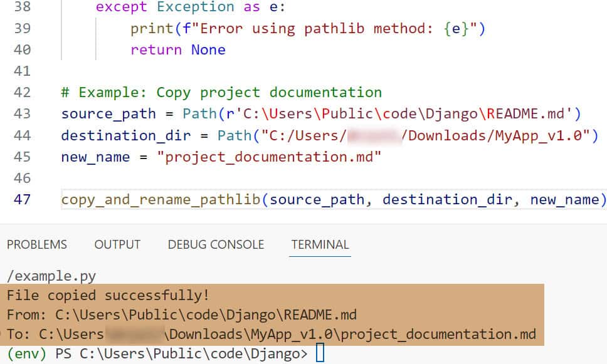This screenshot has height=364, width=607.
Task: Click the source_path variable on line 43
Action: click(x=108, y=113)
